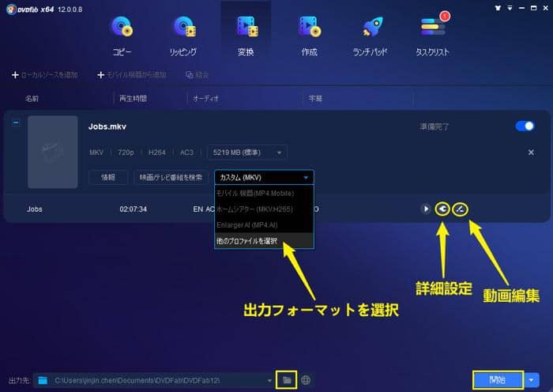Select 他のプロファイルを選択 option

(264, 240)
